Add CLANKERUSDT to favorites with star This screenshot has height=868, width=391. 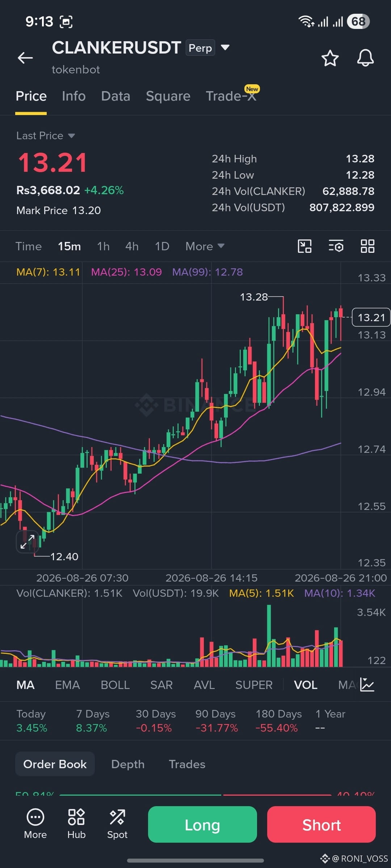330,58
